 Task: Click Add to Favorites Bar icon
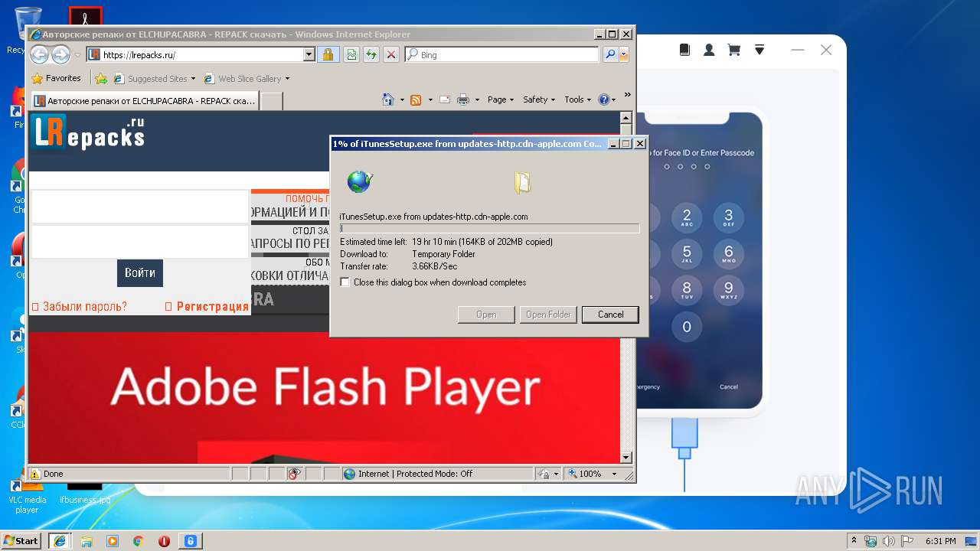click(x=100, y=78)
